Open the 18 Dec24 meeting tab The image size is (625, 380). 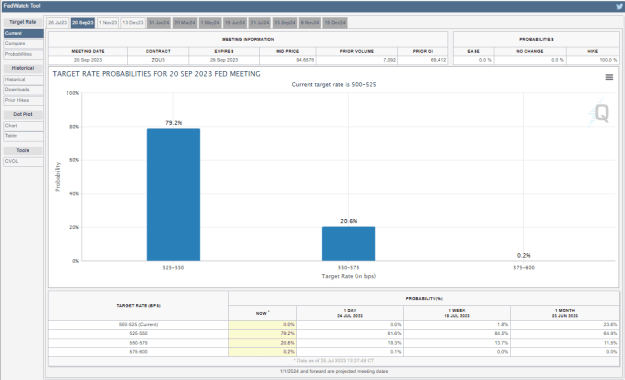click(x=335, y=23)
